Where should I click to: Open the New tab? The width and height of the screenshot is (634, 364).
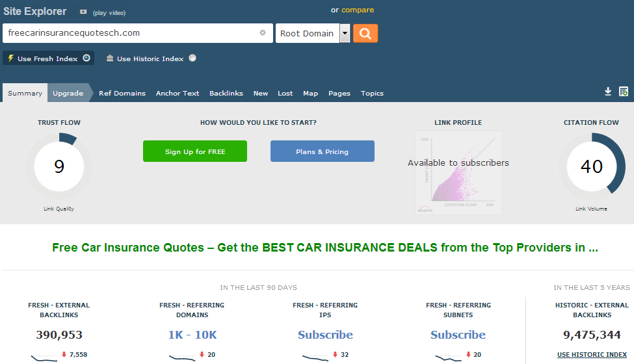pyautogui.click(x=261, y=94)
